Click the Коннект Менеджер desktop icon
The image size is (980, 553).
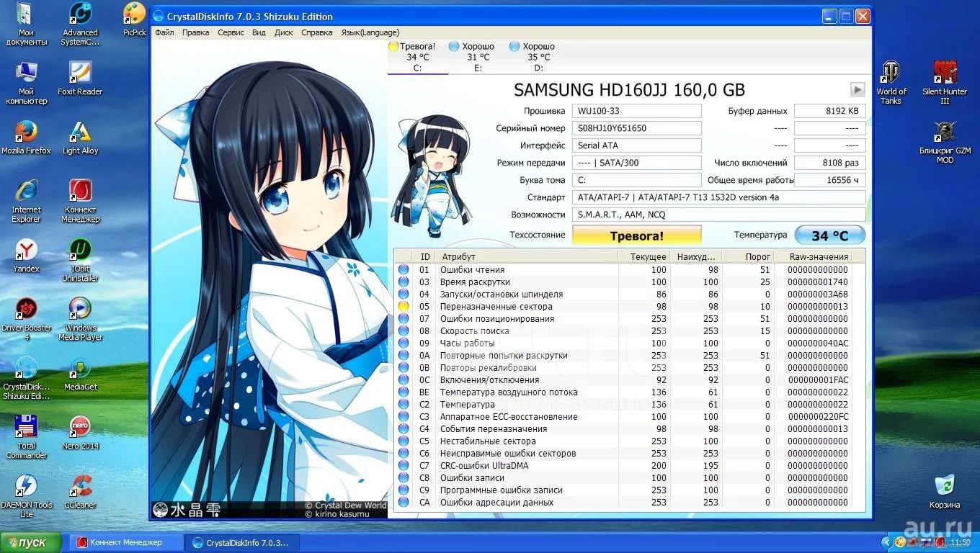[x=80, y=202]
